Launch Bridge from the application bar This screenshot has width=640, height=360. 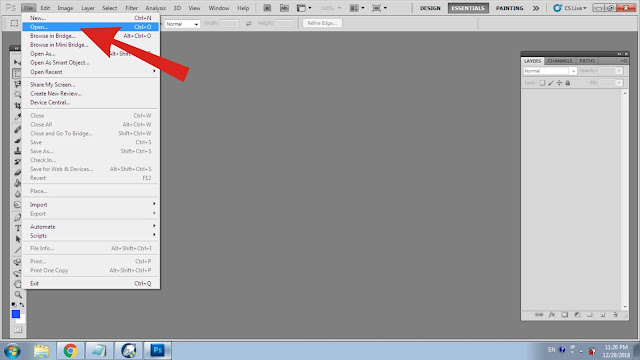click(x=267, y=8)
